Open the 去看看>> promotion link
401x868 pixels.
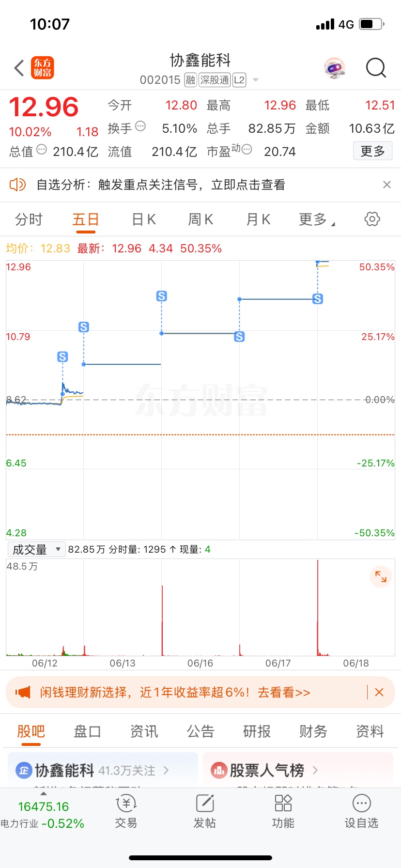coord(284,692)
